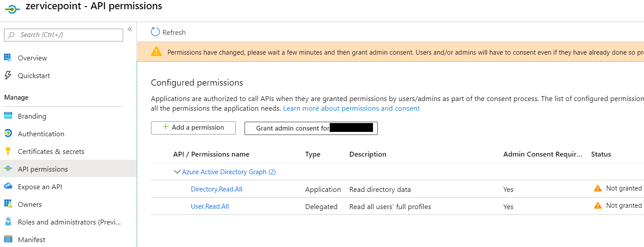Click the key icon for Certificates & secrets
The image size is (644, 247).
(x=8, y=151)
